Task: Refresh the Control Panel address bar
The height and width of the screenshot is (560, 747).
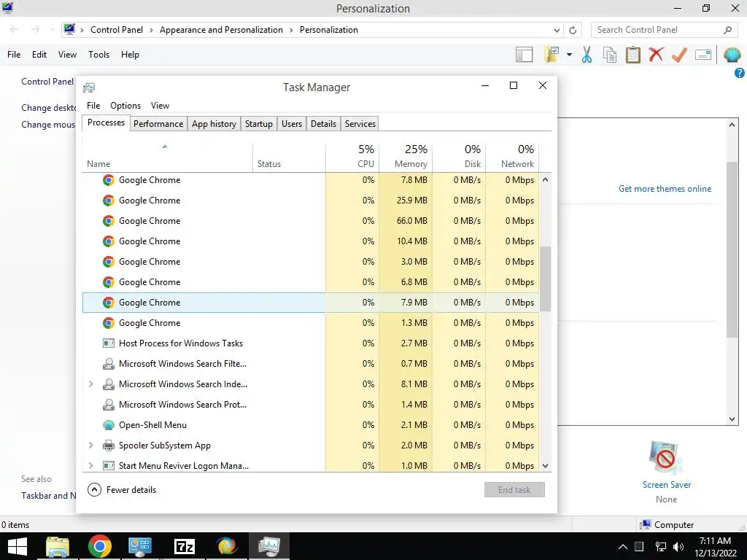Action: pos(573,30)
